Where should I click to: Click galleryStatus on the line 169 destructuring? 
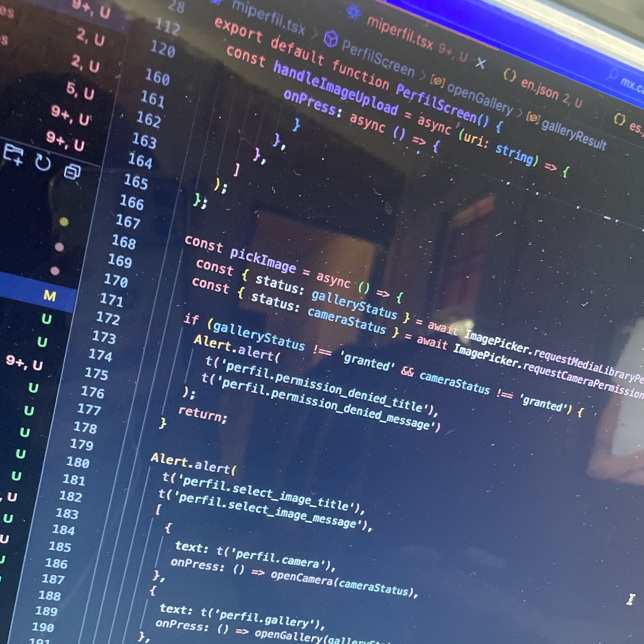354,305
